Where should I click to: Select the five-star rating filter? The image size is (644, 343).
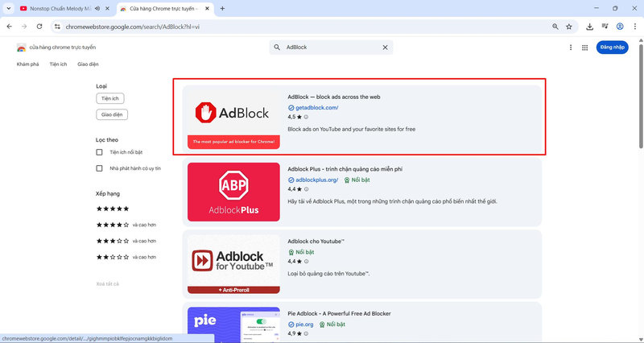click(113, 209)
